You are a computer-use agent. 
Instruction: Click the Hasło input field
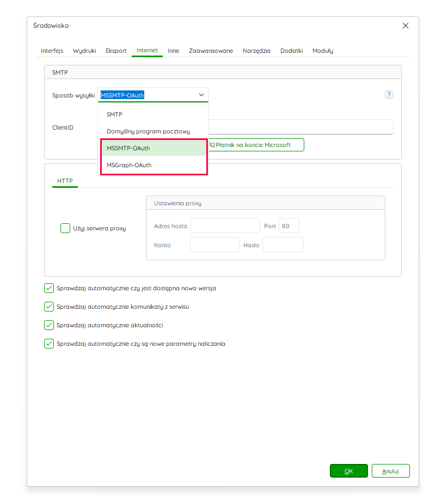[x=283, y=245]
